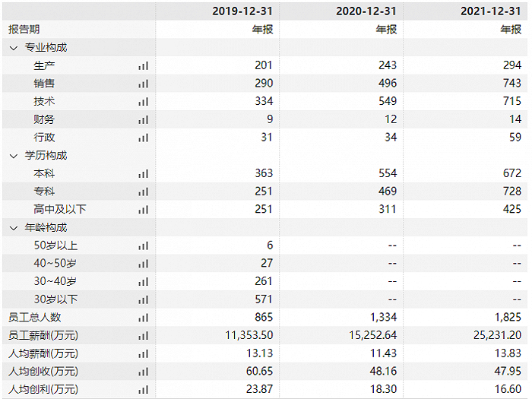Click the chart icon next to 高中及以下
Viewport: 532px width, 399px height.
click(143, 210)
